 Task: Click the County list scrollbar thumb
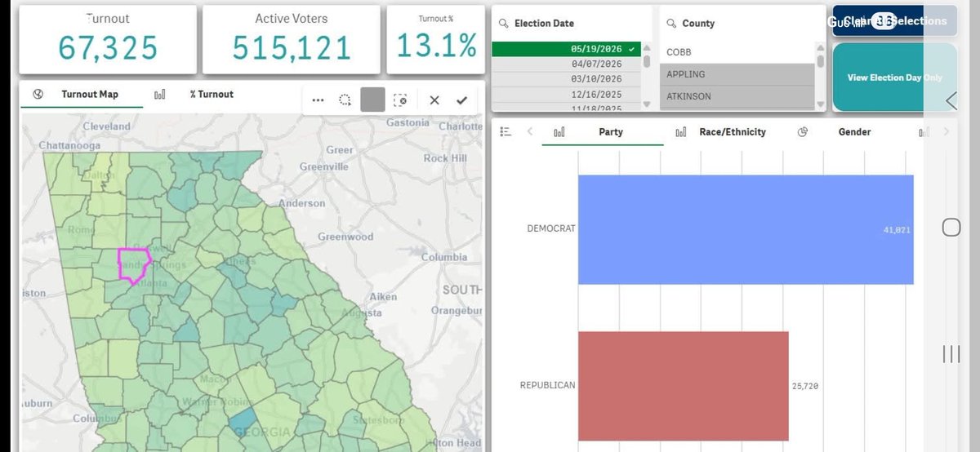(821, 60)
